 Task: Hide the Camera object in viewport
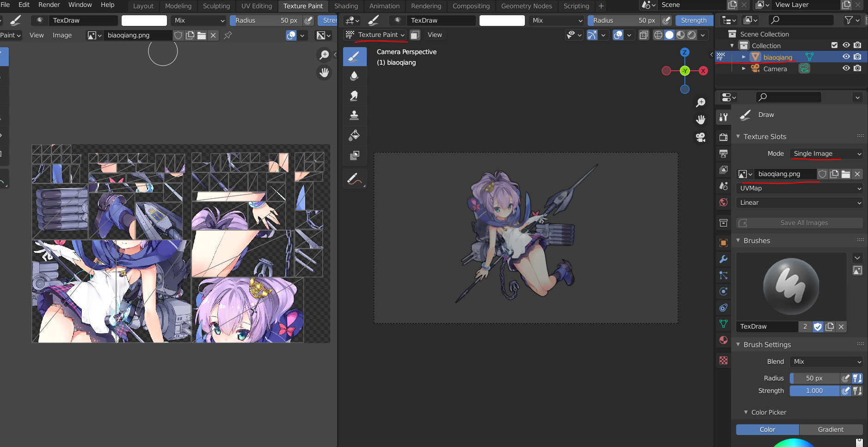pyautogui.click(x=846, y=68)
